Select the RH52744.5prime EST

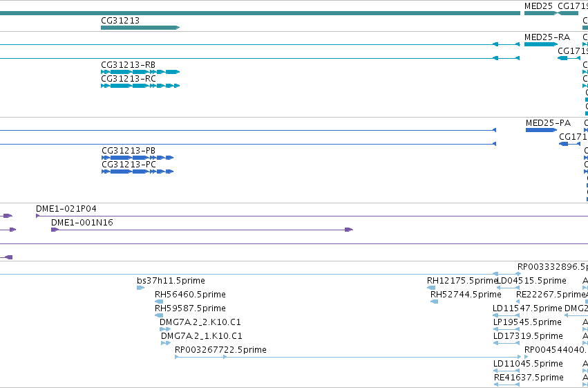click(x=434, y=302)
